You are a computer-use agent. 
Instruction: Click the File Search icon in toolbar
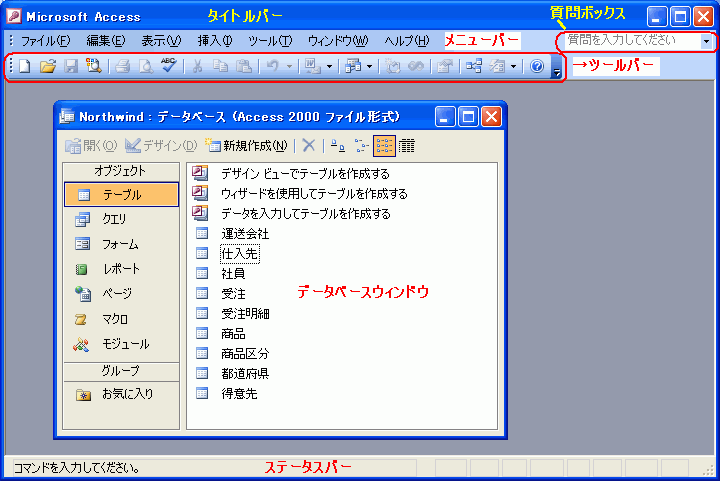[x=93, y=67]
